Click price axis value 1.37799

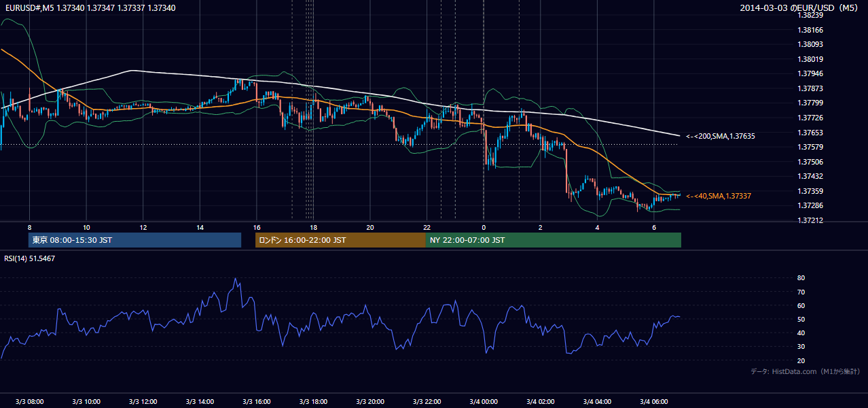[810, 103]
